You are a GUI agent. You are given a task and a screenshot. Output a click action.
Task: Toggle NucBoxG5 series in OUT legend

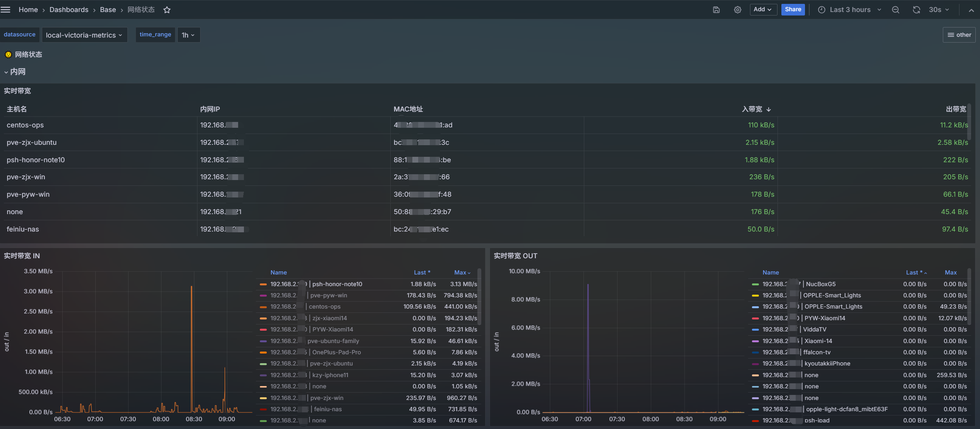pos(820,284)
